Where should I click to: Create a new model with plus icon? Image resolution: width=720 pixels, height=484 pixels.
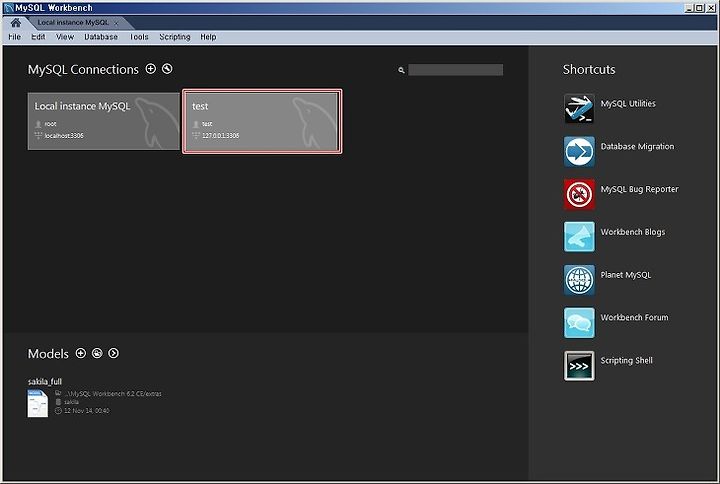[81, 353]
